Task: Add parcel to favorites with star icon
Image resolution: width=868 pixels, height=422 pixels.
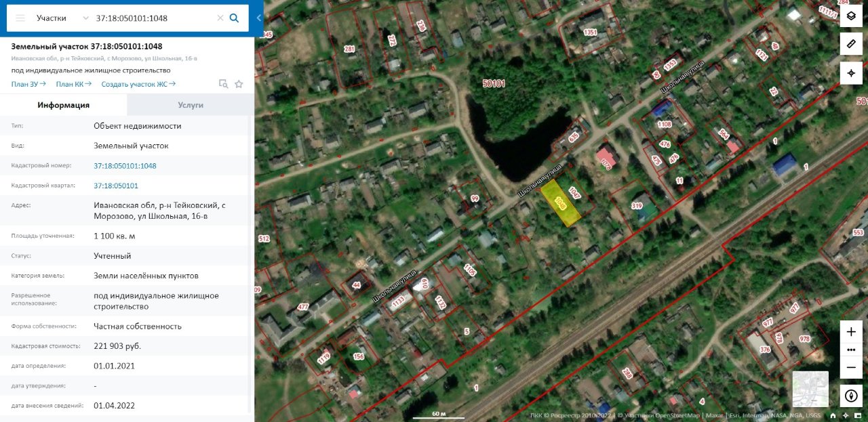Action: 239,84
